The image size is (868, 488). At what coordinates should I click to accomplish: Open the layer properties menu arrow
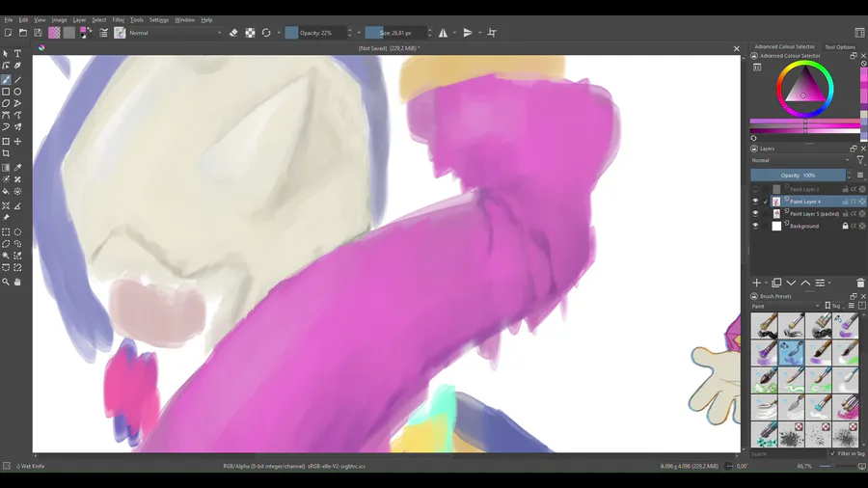tap(829, 283)
